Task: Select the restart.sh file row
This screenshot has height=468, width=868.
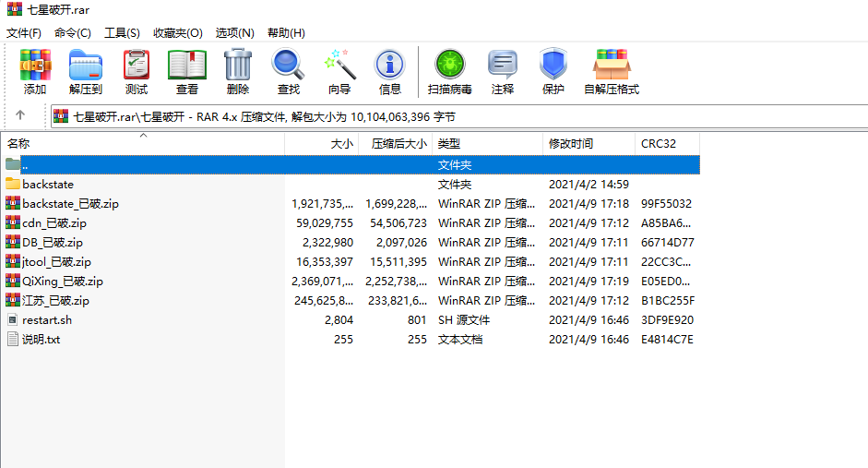Action: click(47, 320)
